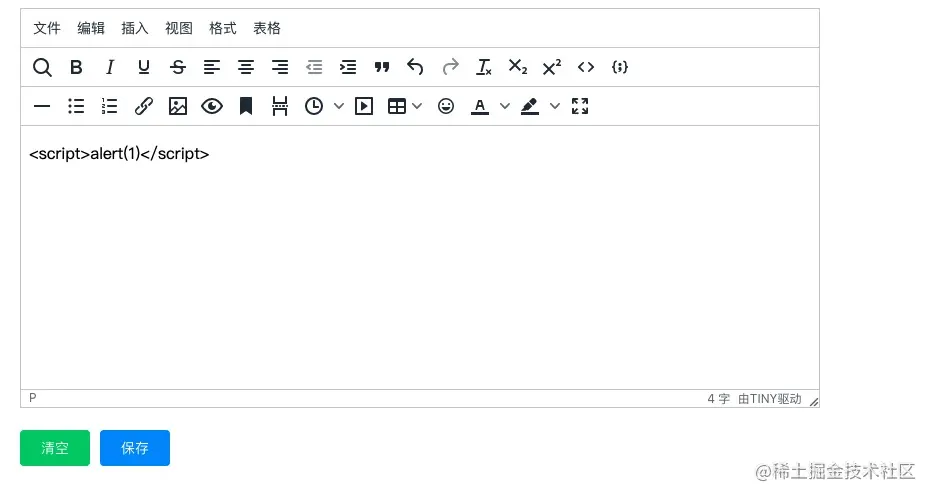Create a numbered list

pos(109,106)
